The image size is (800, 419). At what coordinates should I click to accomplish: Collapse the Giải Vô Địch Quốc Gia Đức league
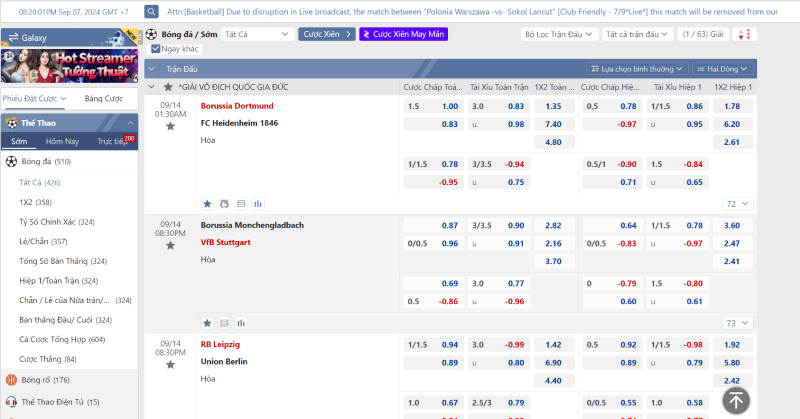[152, 87]
